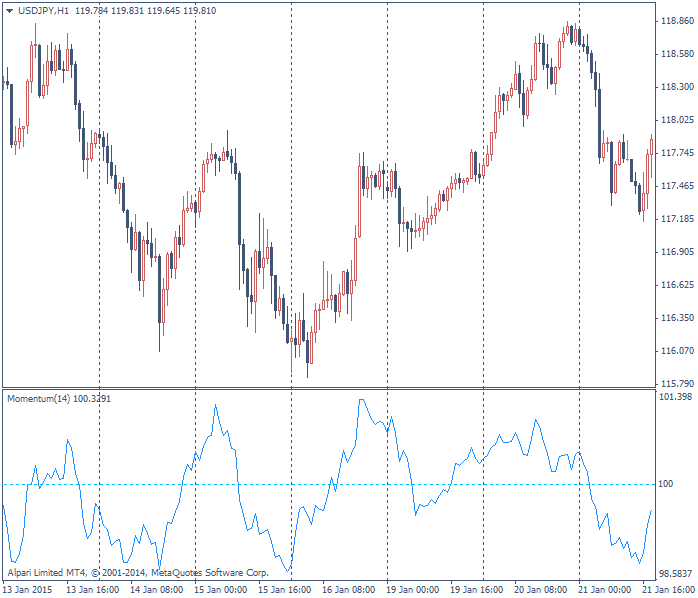Click the 20 Jan 08:00 time label
698x598 pixels.
click(x=541, y=590)
